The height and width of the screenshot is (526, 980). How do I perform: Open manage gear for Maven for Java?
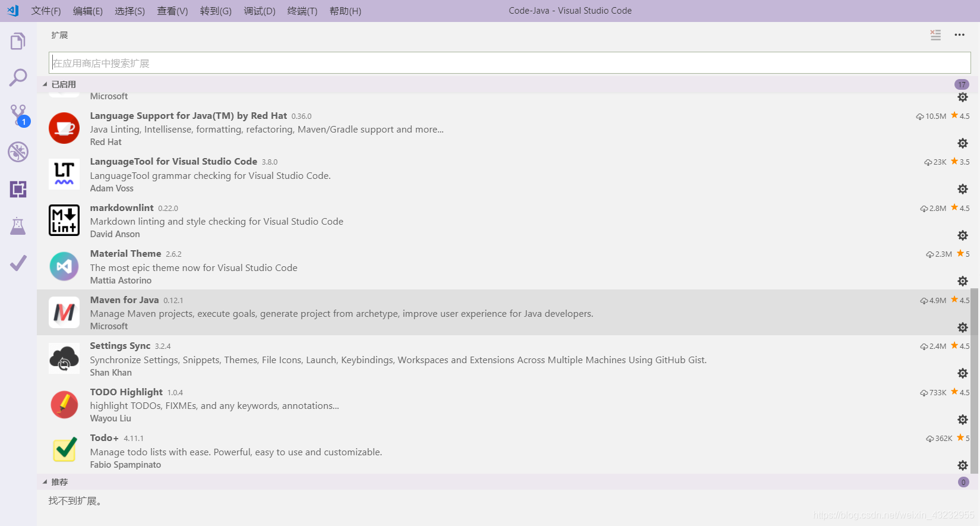pos(963,327)
